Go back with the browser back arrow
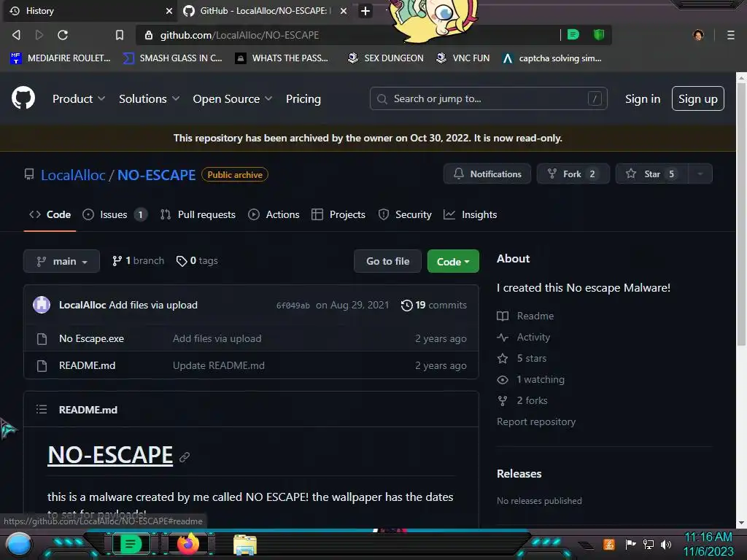Image resolution: width=747 pixels, height=560 pixels. pyautogui.click(x=16, y=35)
